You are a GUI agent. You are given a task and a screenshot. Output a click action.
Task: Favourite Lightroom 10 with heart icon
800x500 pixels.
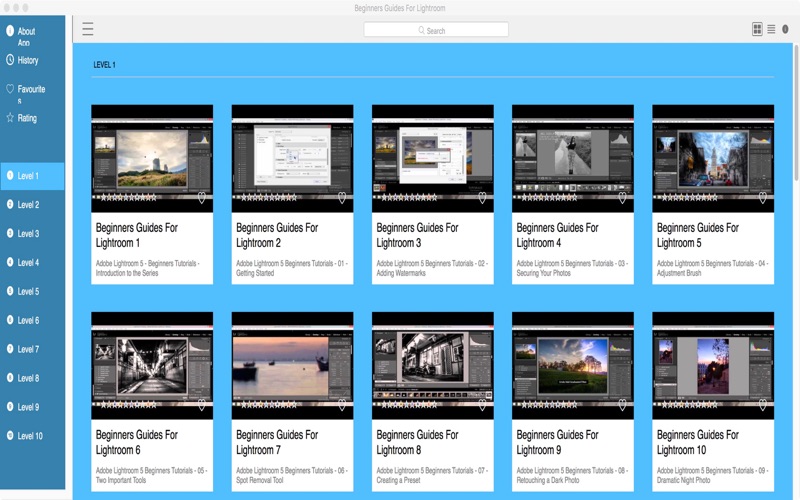pos(763,405)
